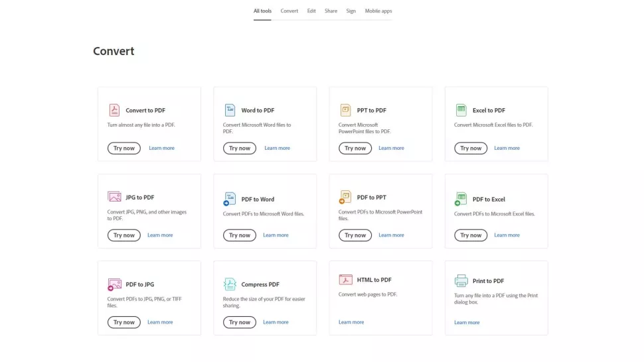The width and height of the screenshot is (644, 362).
Task: Click the "JPG to PDF" card title
Action: point(139,197)
